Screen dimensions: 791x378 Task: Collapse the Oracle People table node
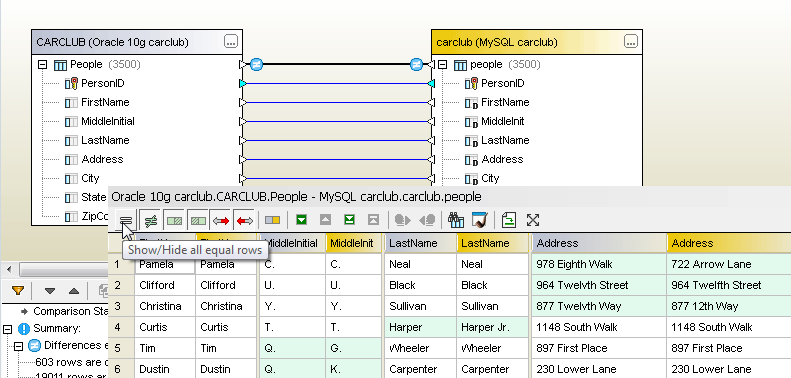point(43,65)
